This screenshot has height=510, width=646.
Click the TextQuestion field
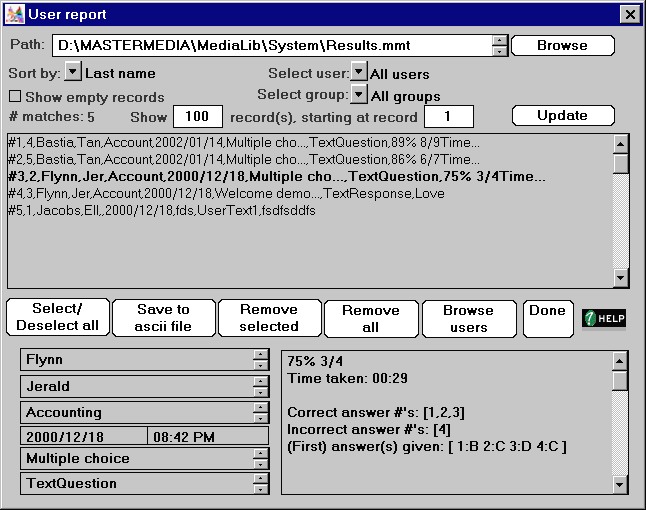point(138,483)
